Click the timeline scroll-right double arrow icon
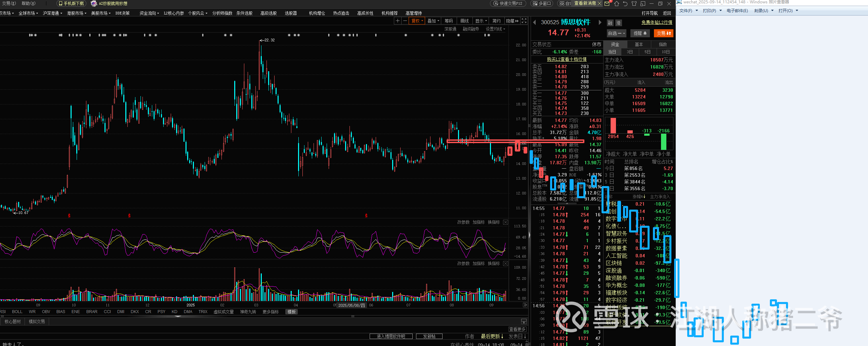The width and height of the screenshot is (868, 346). click(x=525, y=305)
